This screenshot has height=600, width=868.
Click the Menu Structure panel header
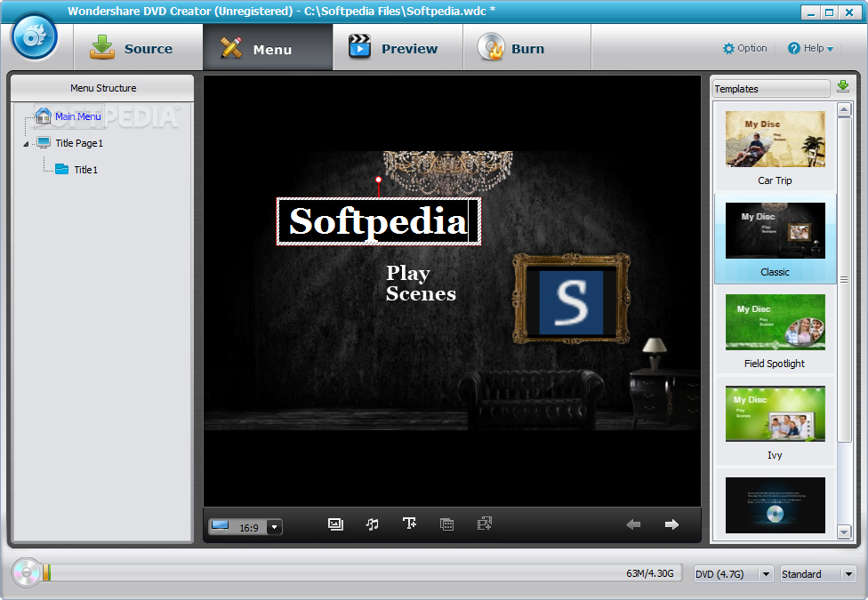[103, 88]
